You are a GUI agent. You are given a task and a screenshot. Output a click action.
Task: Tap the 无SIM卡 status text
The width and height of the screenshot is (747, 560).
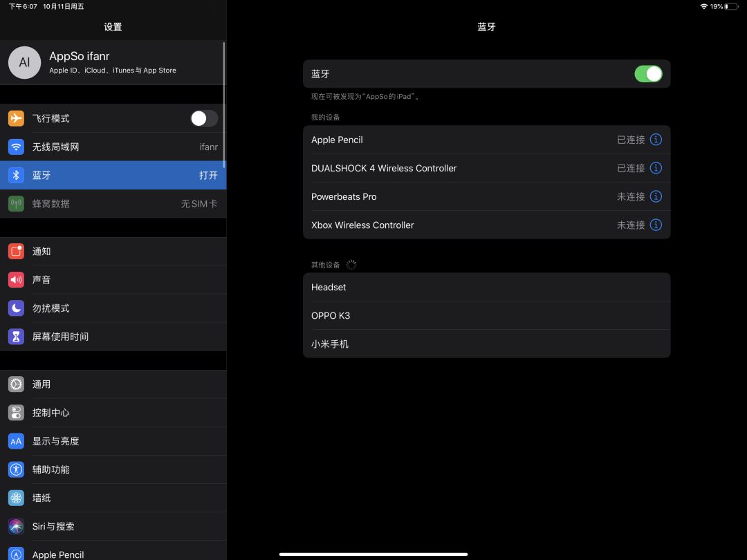tap(199, 204)
